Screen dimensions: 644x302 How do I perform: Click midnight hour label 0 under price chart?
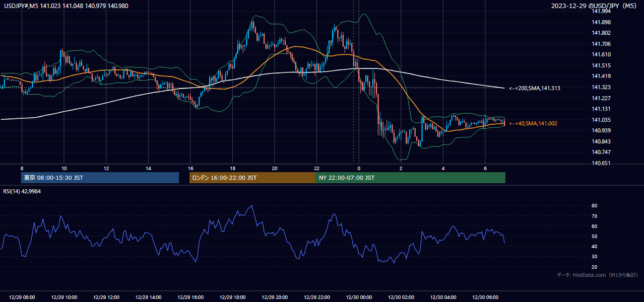pos(359,168)
